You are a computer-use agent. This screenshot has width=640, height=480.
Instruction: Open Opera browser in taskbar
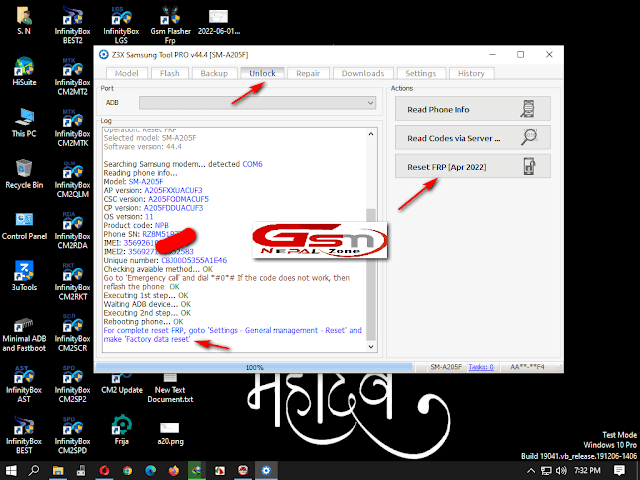104,471
